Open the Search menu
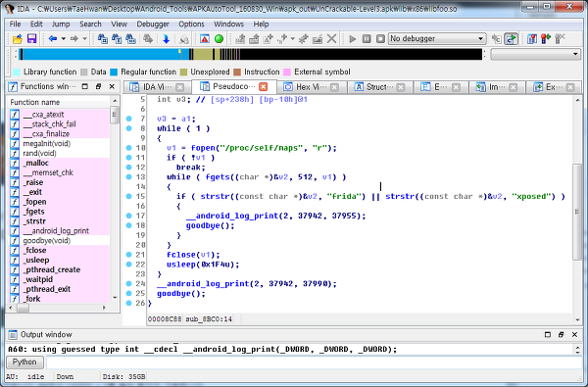588x387 pixels. [x=90, y=24]
